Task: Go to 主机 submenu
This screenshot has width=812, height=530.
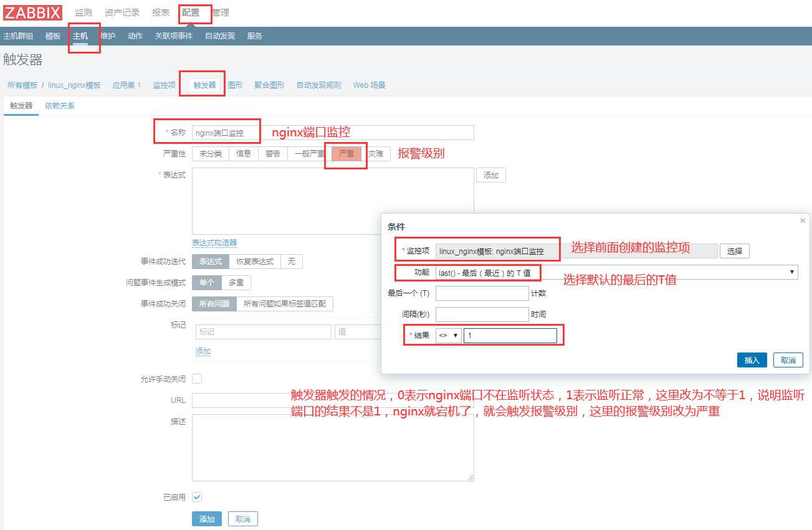Action: click(80, 36)
